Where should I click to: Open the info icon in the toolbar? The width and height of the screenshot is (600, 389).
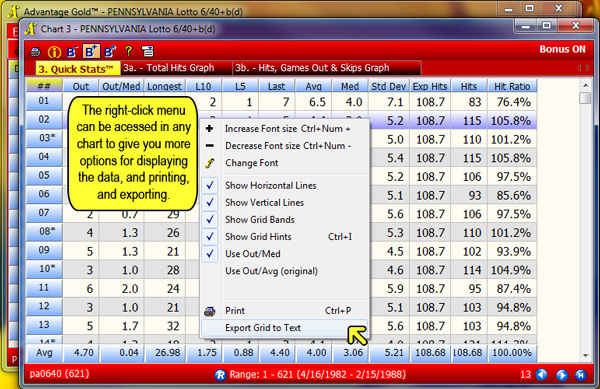pyautogui.click(x=54, y=52)
